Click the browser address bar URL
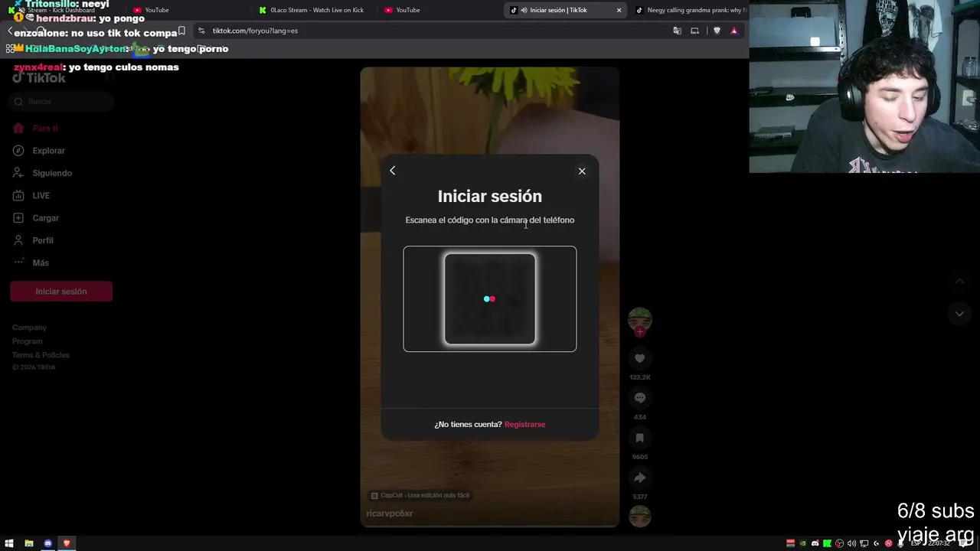 [255, 31]
